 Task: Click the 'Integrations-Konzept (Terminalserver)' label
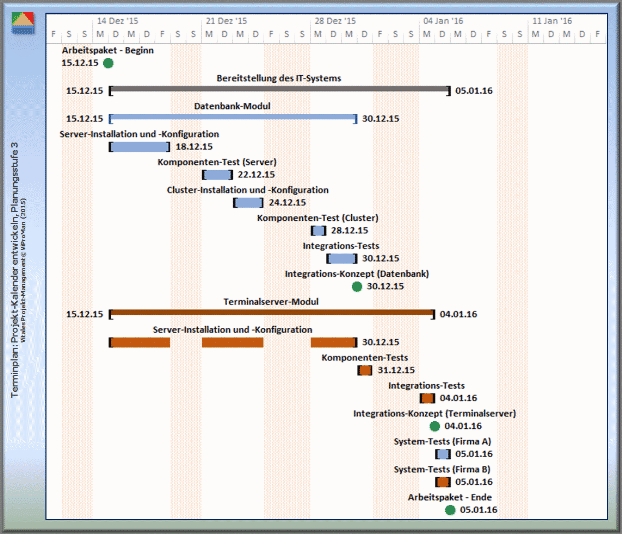[x=435, y=414]
